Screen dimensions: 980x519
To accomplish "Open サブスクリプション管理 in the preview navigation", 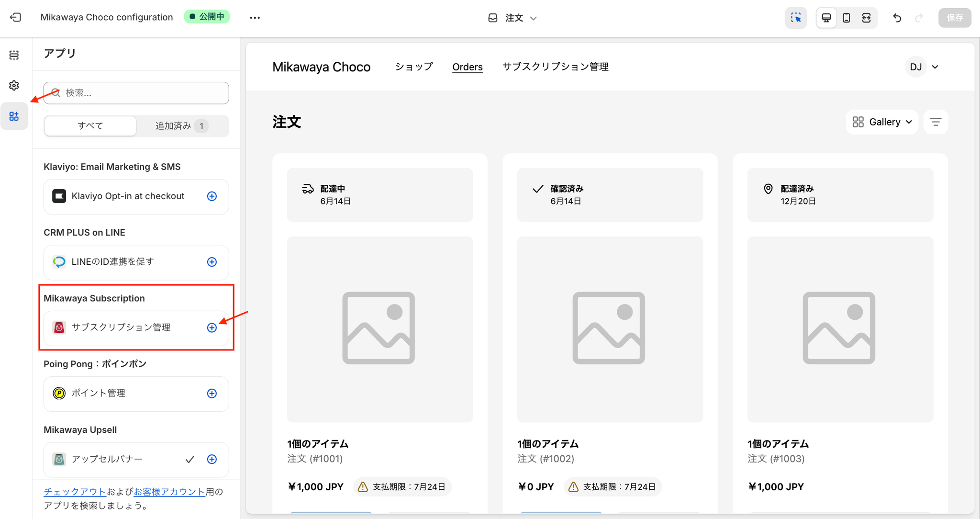I will tap(555, 67).
